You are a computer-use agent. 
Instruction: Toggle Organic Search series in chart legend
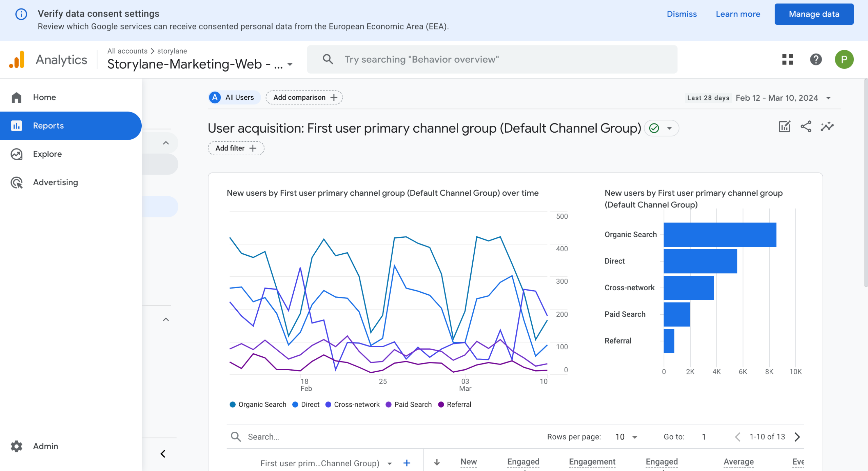coord(258,404)
